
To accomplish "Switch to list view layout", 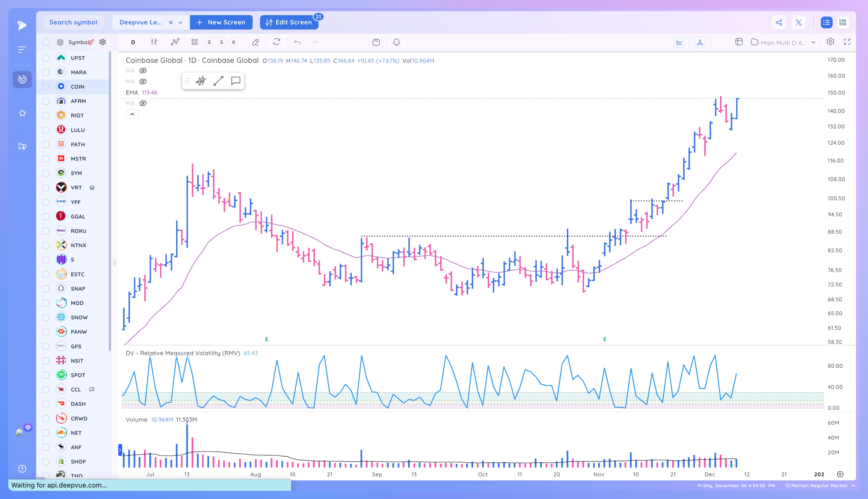I will [x=826, y=23].
